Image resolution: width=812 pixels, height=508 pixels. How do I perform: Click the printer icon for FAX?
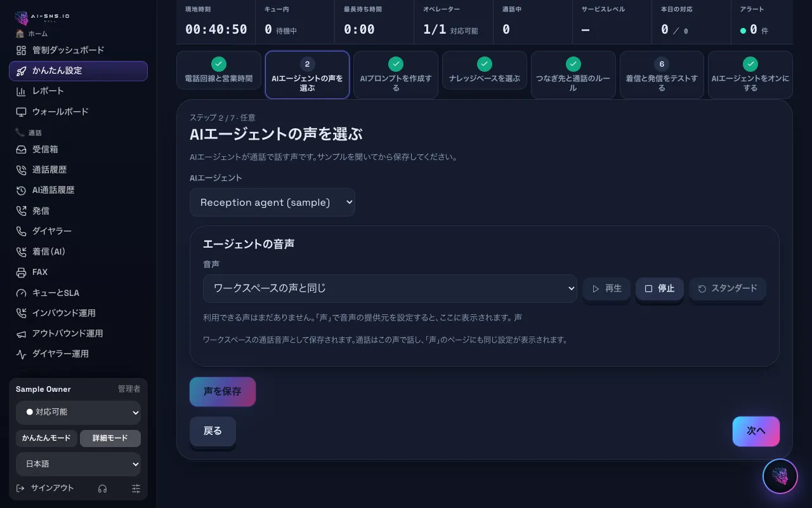(22, 272)
